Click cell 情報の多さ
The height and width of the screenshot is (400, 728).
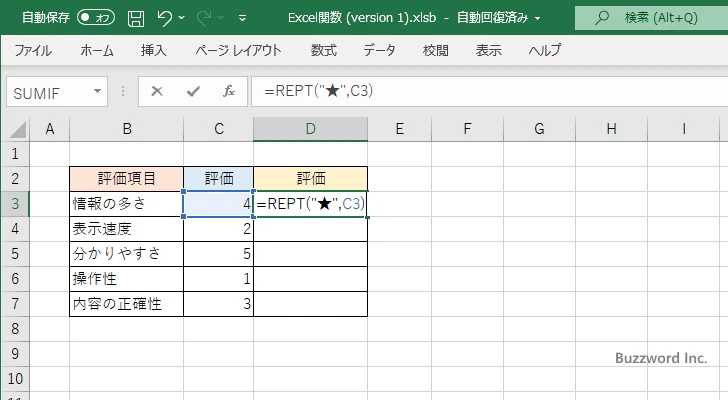coord(127,204)
